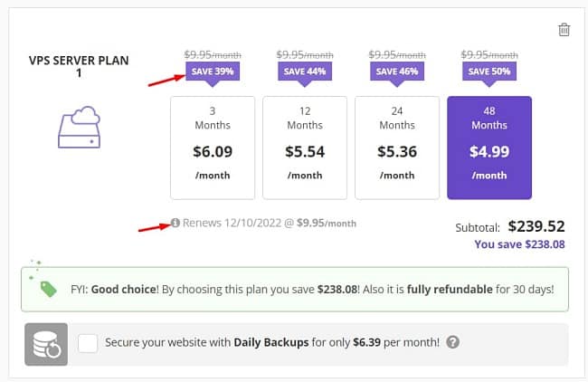Click the database backup icon
This screenshot has height=382, width=588.
coord(46,344)
